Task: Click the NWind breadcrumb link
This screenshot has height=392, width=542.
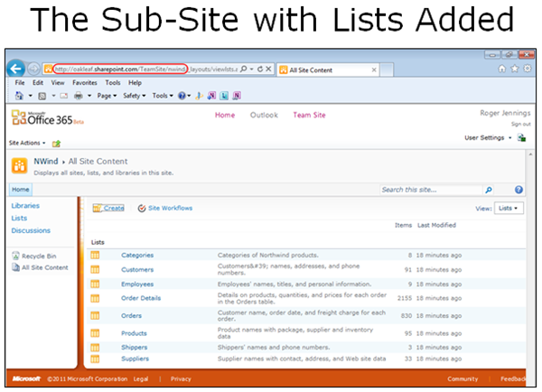Action: (x=46, y=162)
